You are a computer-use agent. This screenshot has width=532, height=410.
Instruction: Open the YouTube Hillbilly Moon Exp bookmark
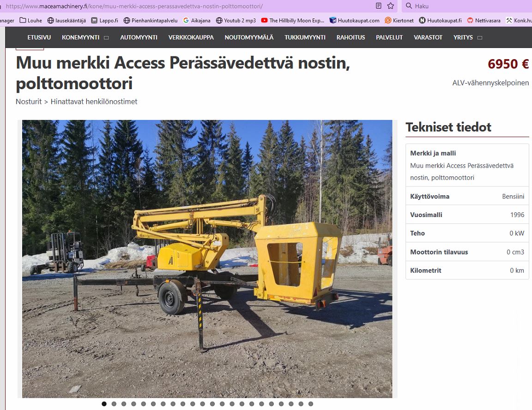click(292, 20)
